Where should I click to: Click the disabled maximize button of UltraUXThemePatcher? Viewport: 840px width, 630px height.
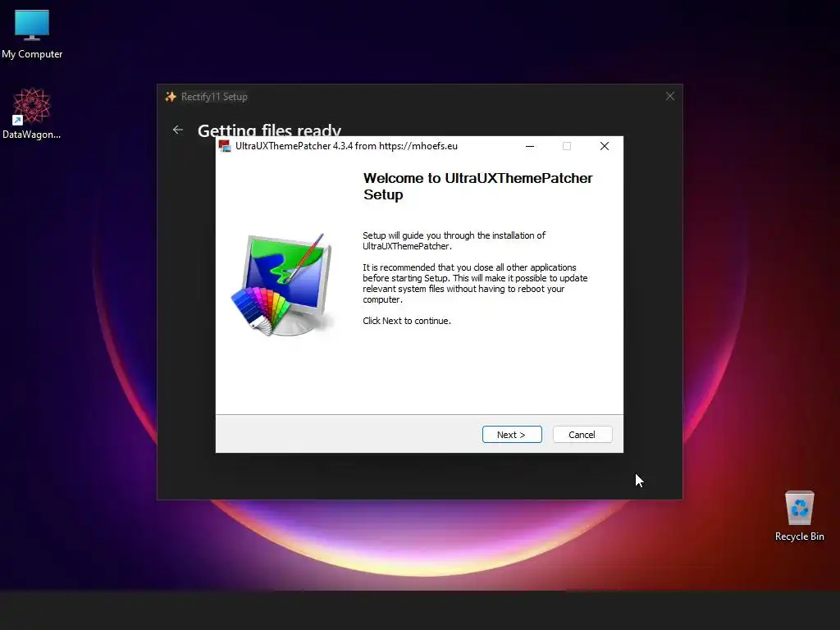point(567,146)
